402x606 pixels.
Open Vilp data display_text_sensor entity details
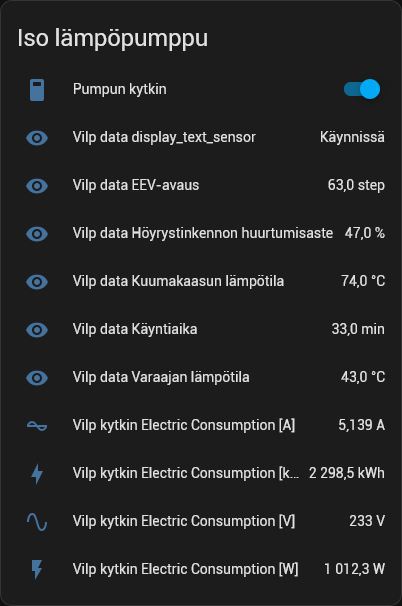click(201, 138)
